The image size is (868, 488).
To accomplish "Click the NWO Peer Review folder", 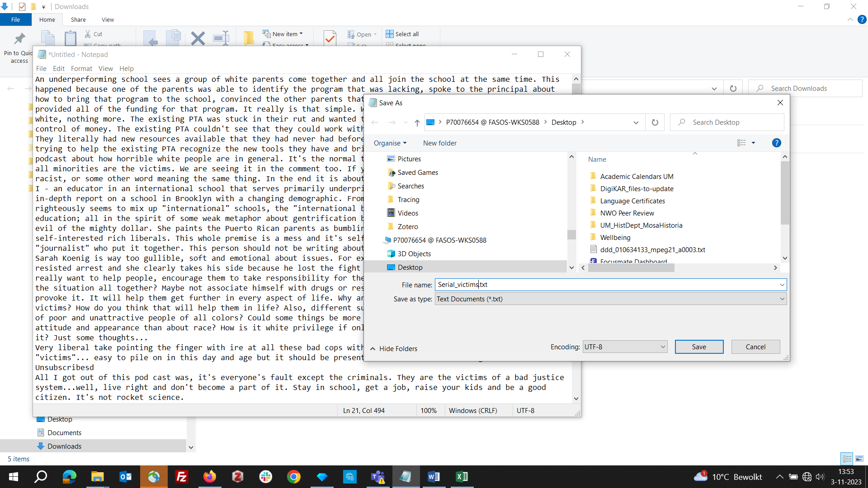I will click(626, 213).
